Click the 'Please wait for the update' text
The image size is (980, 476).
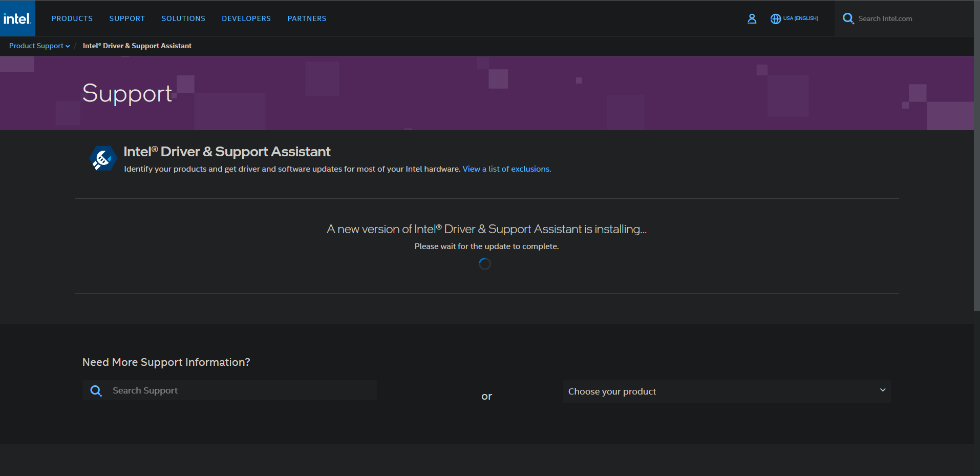click(486, 246)
